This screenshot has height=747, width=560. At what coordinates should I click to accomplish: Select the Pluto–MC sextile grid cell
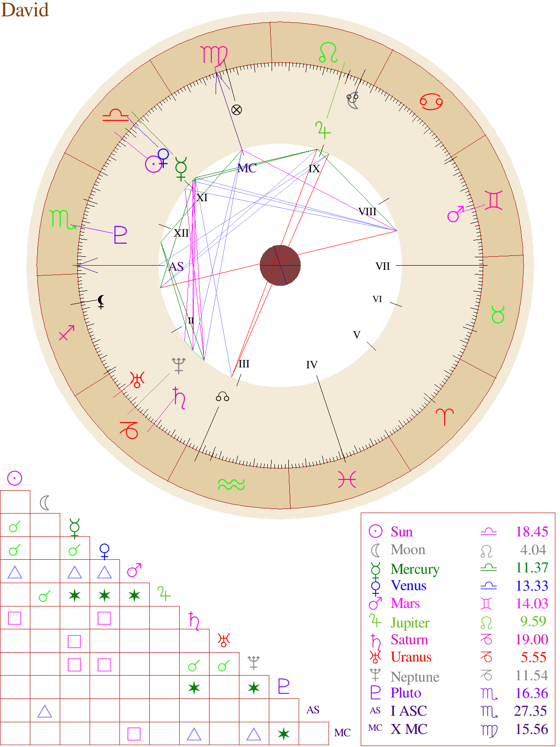[x=284, y=733]
